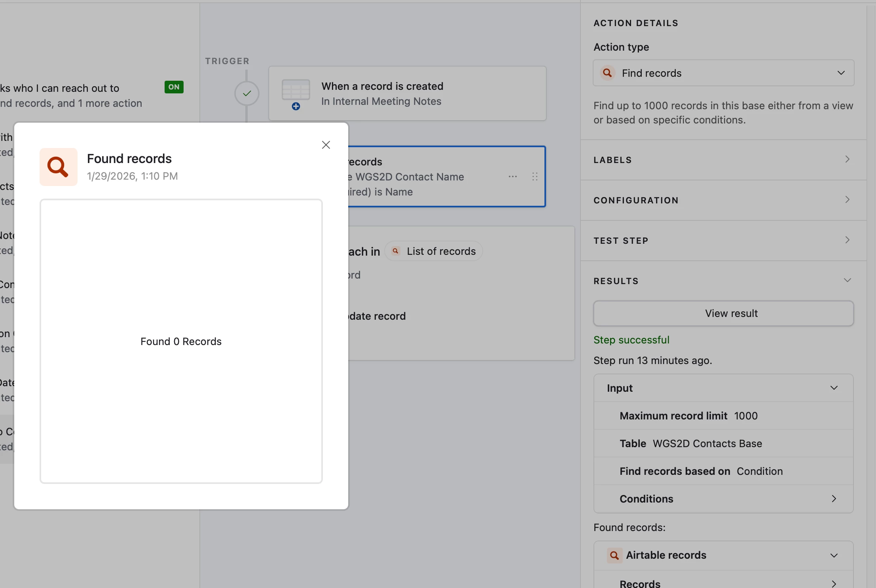Click the Airtable records magnifier icon

click(614, 555)
